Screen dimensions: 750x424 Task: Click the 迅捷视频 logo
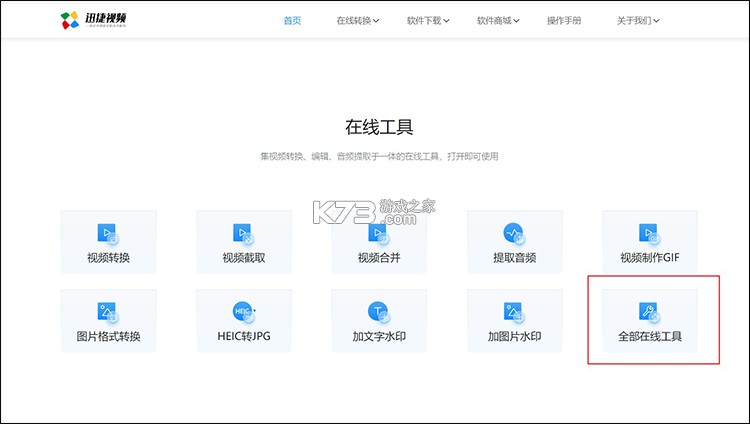tap(93, 20)
